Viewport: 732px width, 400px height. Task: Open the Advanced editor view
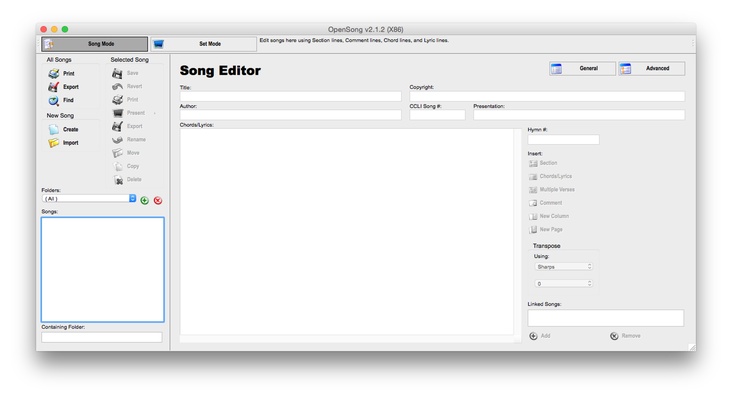point(652,69)
